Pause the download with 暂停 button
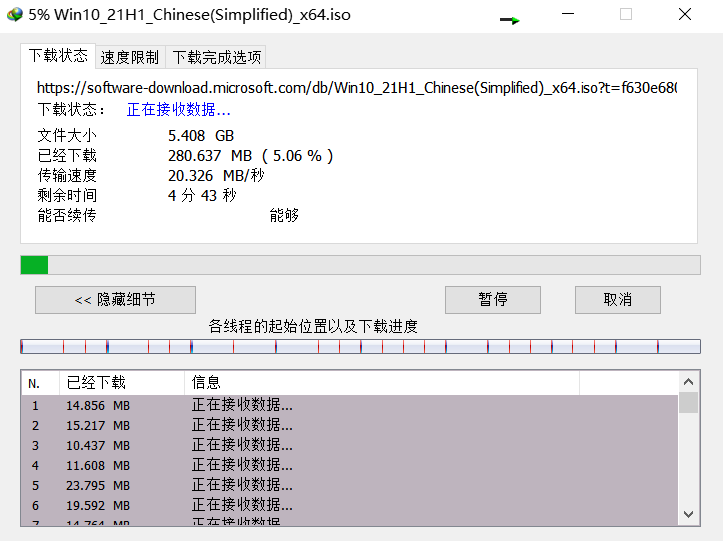 pos(493,300)
